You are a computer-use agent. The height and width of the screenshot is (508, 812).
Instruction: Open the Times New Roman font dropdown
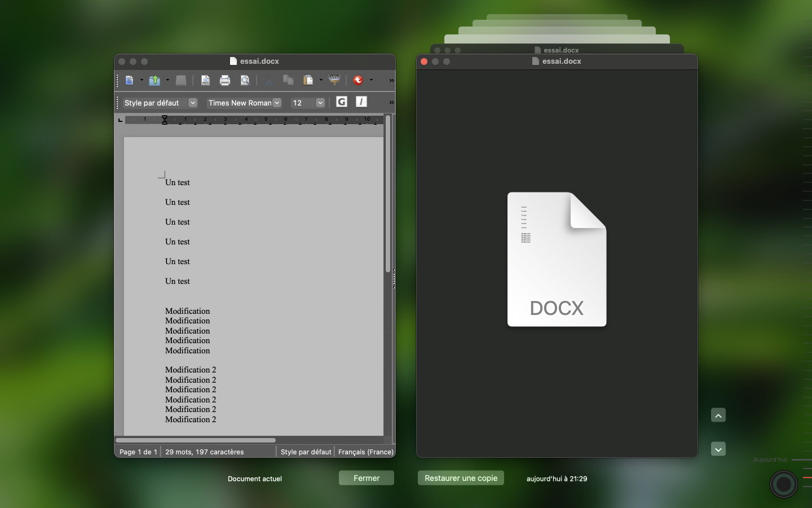pos(277,103)
